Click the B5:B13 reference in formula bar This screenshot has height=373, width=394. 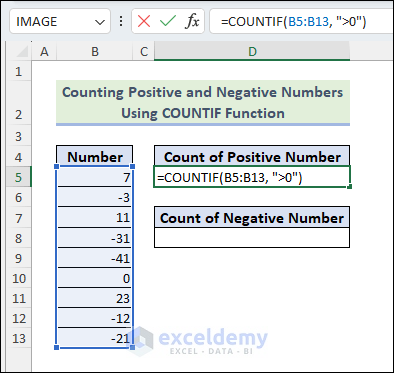coord(308,22)
